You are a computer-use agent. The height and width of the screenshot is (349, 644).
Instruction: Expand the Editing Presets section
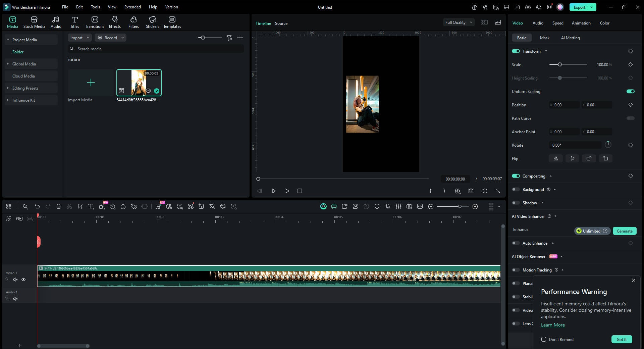click(x=8, y=88)
